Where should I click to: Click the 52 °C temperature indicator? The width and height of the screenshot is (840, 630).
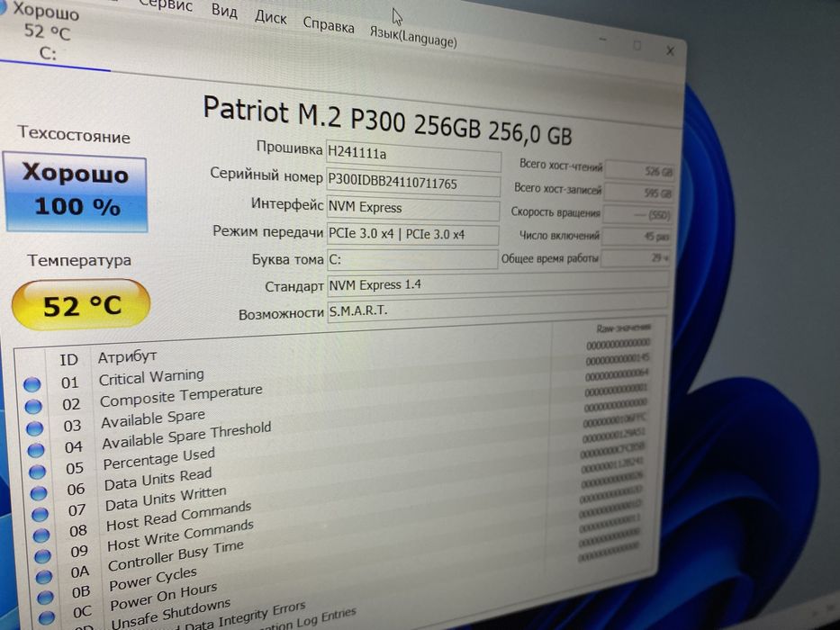pyautogui.click(x=81, y=304)
